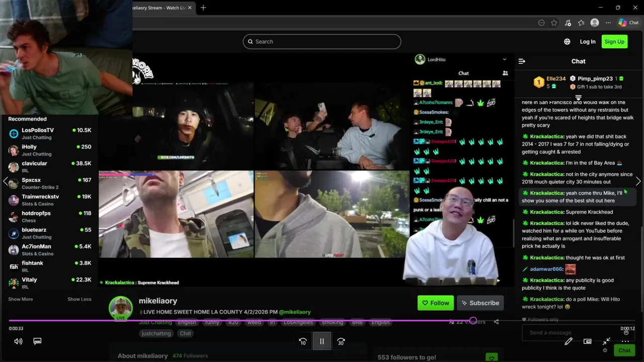
Task: Expand the chat leaderboard handle
Action: 578,98
